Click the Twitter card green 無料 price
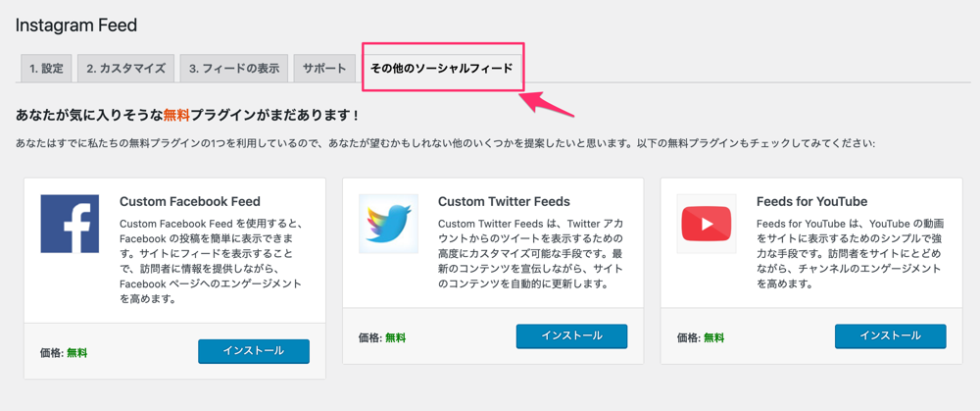The width and height of the screenshot is (980, 411). [x=395, y=337]
